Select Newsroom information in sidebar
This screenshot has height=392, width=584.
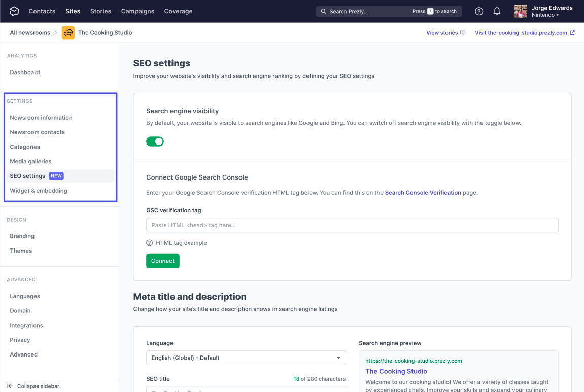point(41,118)
